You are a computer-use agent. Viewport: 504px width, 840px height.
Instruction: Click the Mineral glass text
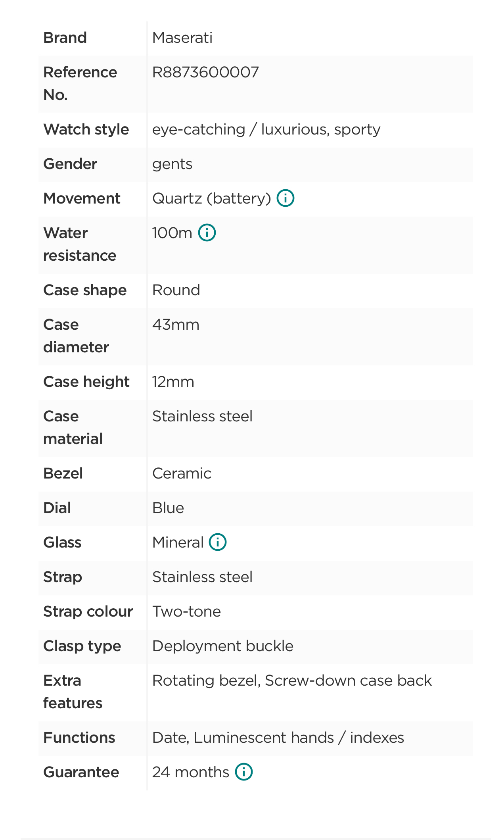point(178,542)
